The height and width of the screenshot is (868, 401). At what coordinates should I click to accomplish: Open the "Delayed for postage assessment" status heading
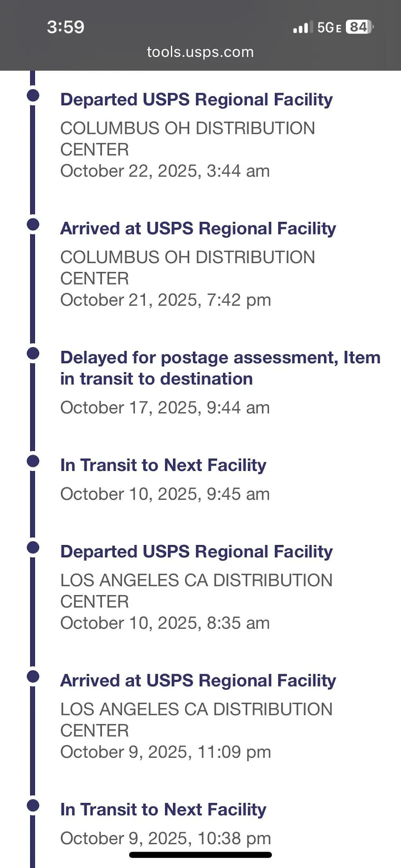(x=220, y=368)
